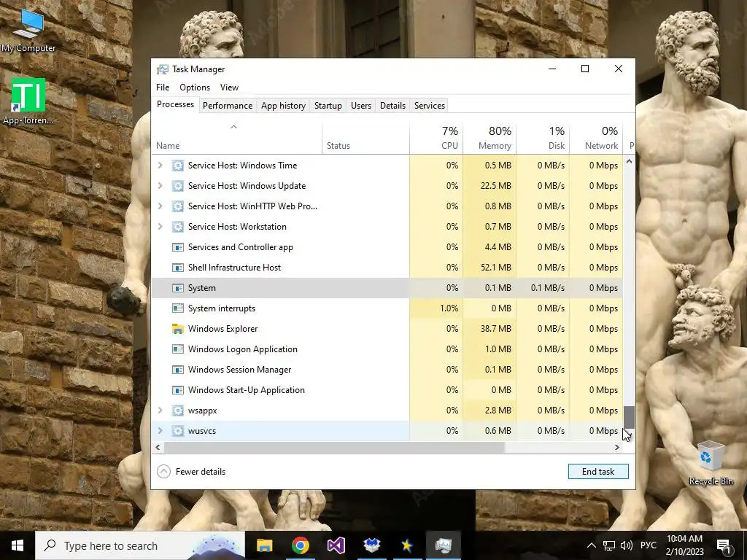Viewport: 747px width, 560px height.
Task: Expand Service Host: Windows Time row
Action: 160,166
